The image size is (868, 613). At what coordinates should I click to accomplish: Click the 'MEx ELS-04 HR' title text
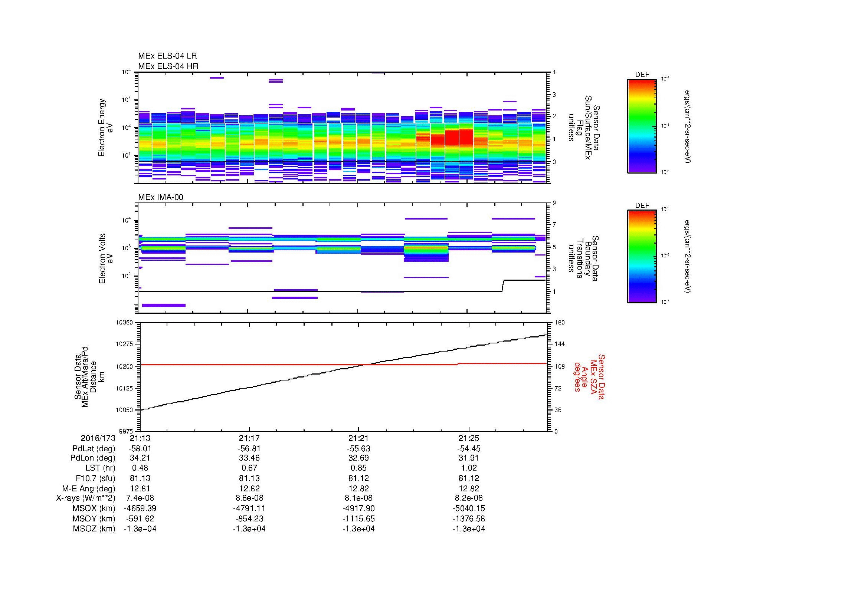(168, 66)
